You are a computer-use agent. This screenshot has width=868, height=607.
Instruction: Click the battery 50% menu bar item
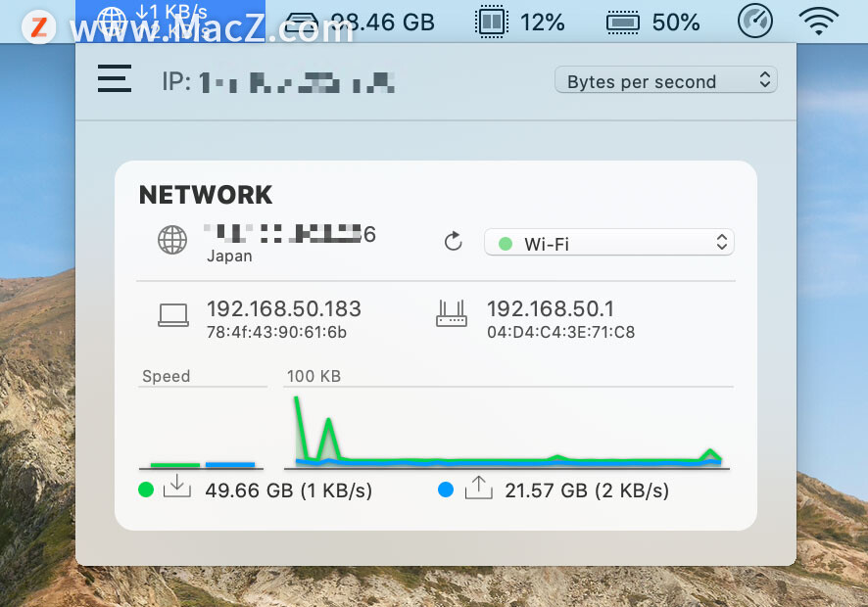point(653,23)
